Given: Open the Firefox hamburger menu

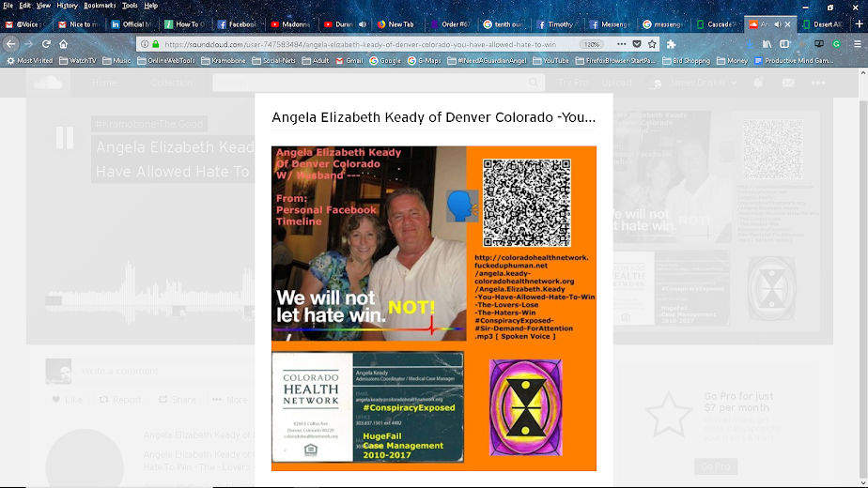Looking at the screenshot, I should (x=858, y=44).
